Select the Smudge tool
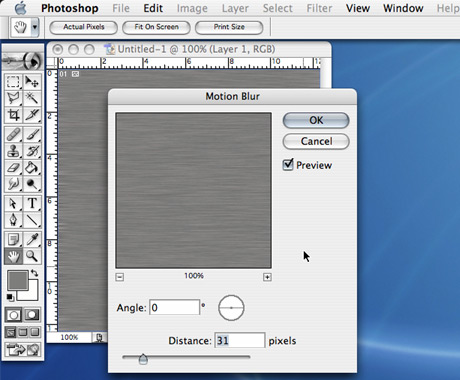Screen dimensions: 460x380 click(x=13, y=184)
